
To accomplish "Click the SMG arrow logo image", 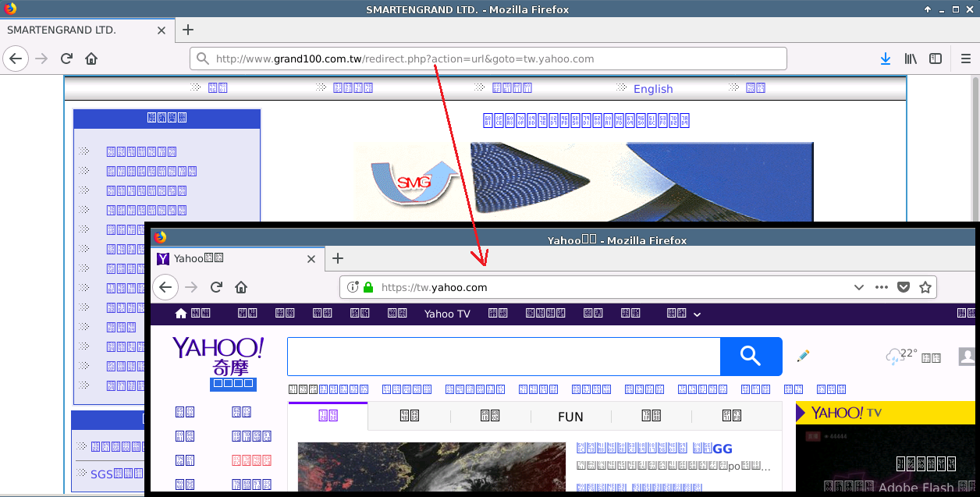I will pos(414,184).
